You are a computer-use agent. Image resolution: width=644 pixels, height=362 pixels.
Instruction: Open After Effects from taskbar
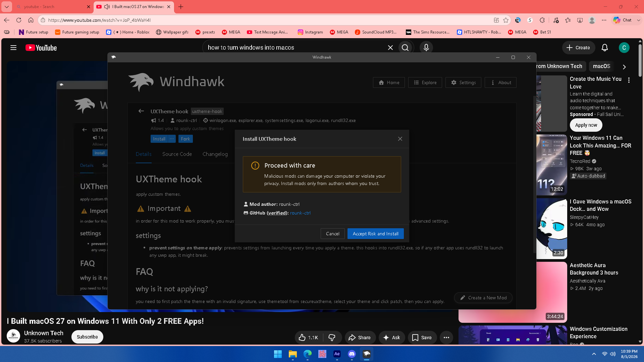coord(337,354)
